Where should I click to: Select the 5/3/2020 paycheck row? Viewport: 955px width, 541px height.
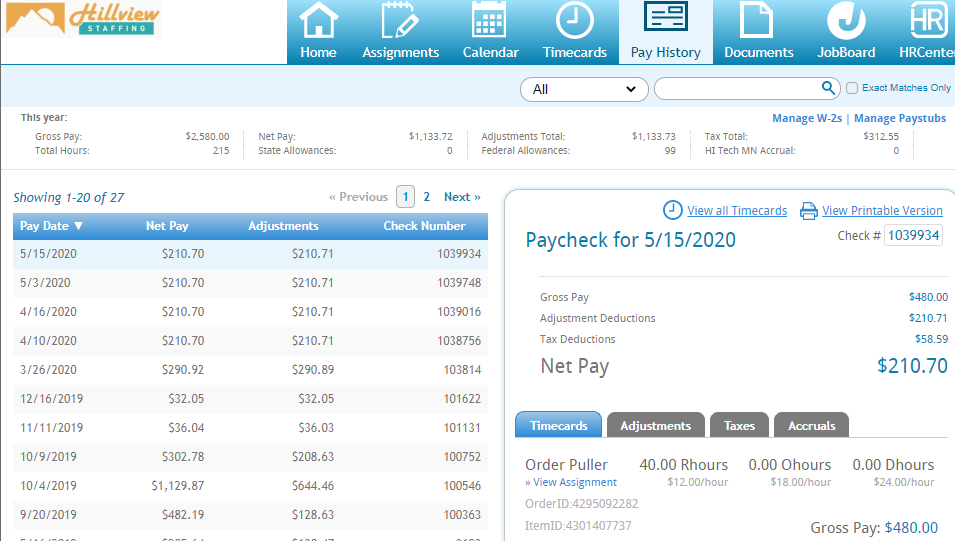click(x=250, y=283)
